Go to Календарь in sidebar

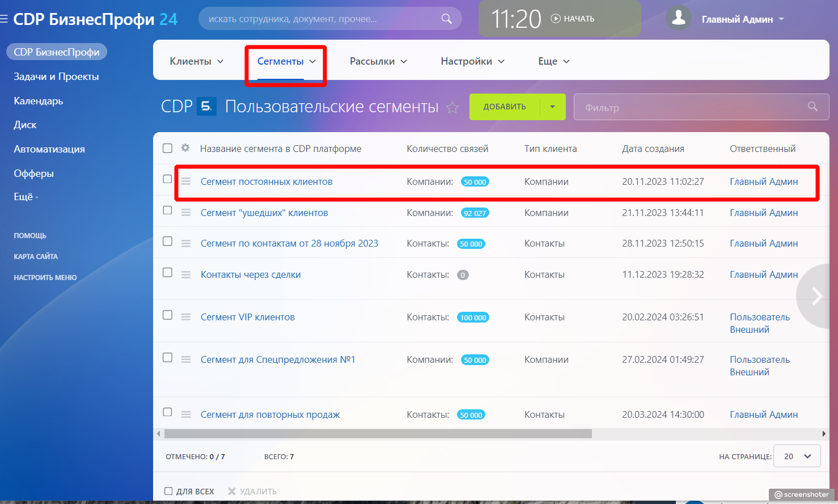[x=39, y=101]
